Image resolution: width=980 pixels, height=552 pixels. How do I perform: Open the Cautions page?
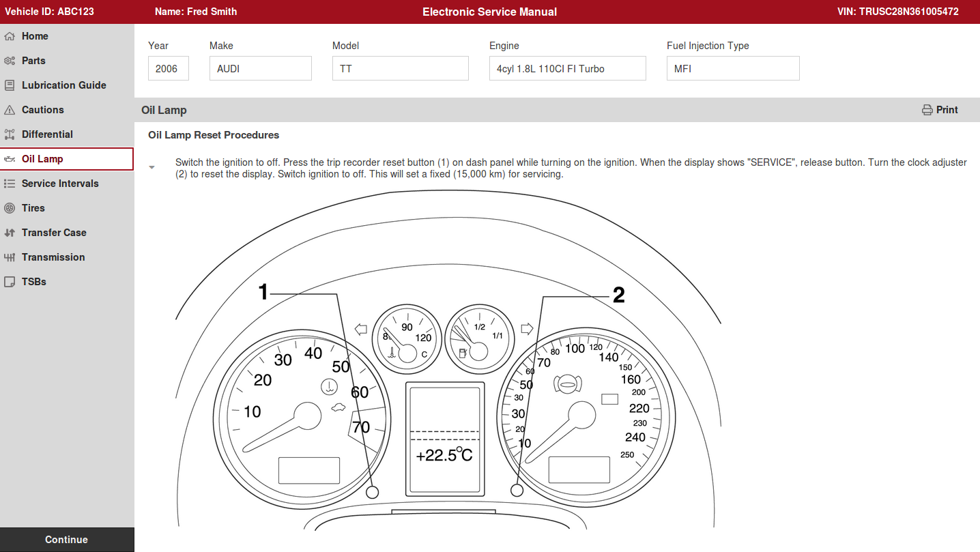tap(67, 110)
